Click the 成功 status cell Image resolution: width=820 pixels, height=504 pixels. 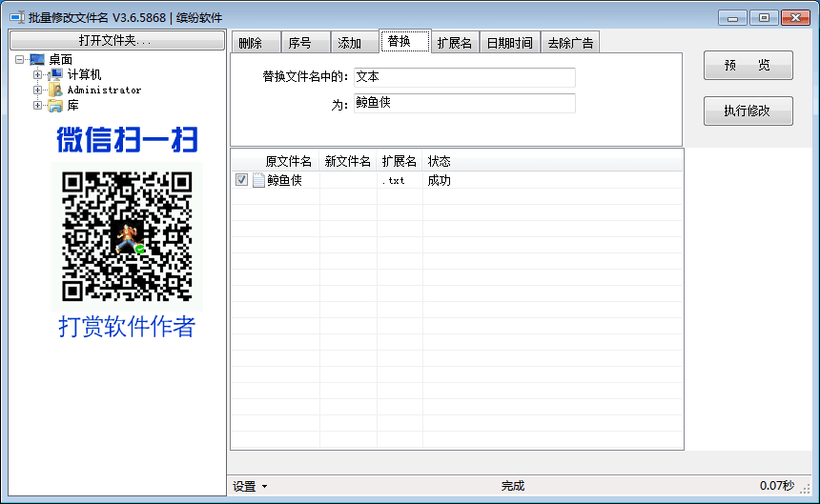(x=439, y=180)
